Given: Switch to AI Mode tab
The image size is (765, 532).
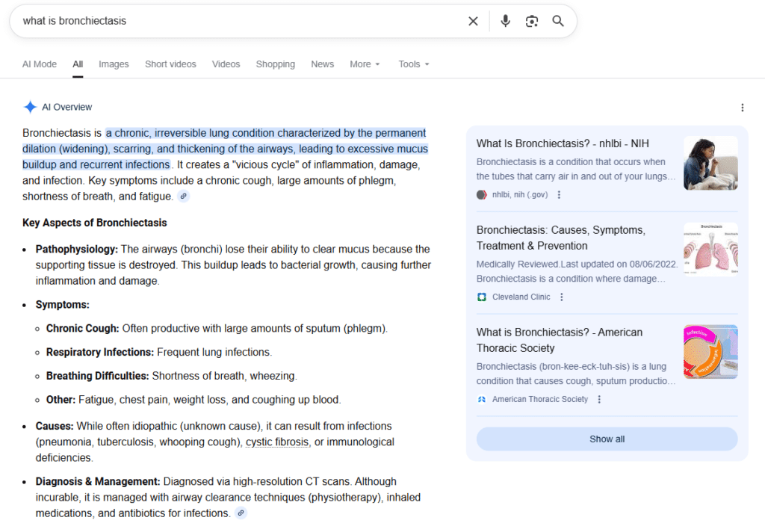Looking at the screenshot, I should [40, 64].
